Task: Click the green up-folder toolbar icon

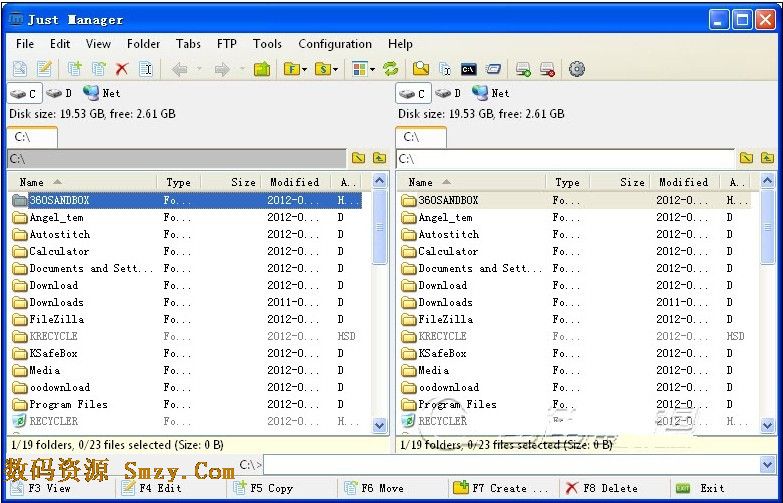Action: pos(262,69)
